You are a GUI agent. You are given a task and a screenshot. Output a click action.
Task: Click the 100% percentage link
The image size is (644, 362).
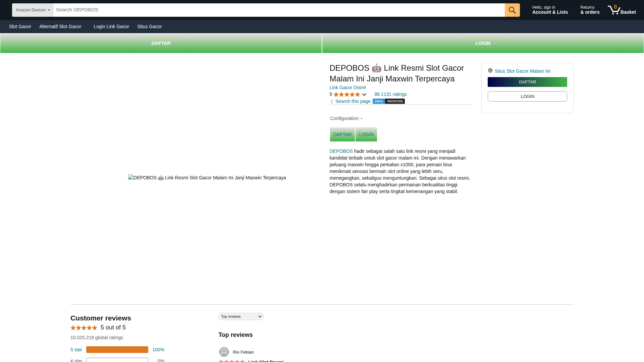tap(158, 350)
